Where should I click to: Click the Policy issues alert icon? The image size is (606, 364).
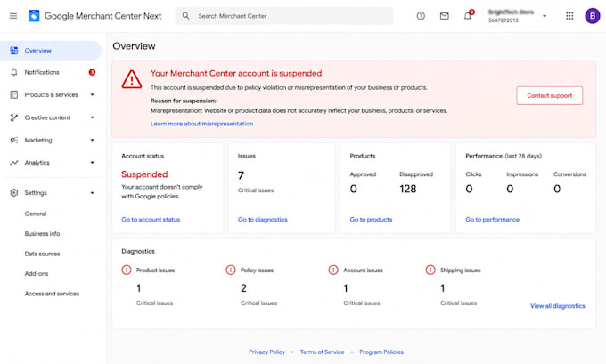(231, 270)
